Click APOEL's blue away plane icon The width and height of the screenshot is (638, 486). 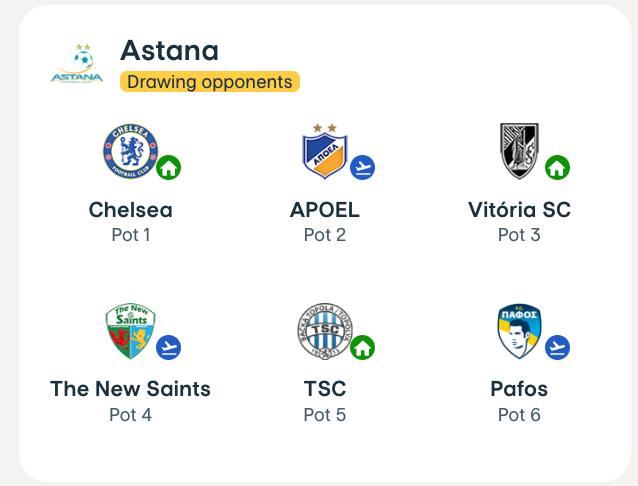pyautogui.click(x=362, y=167)
